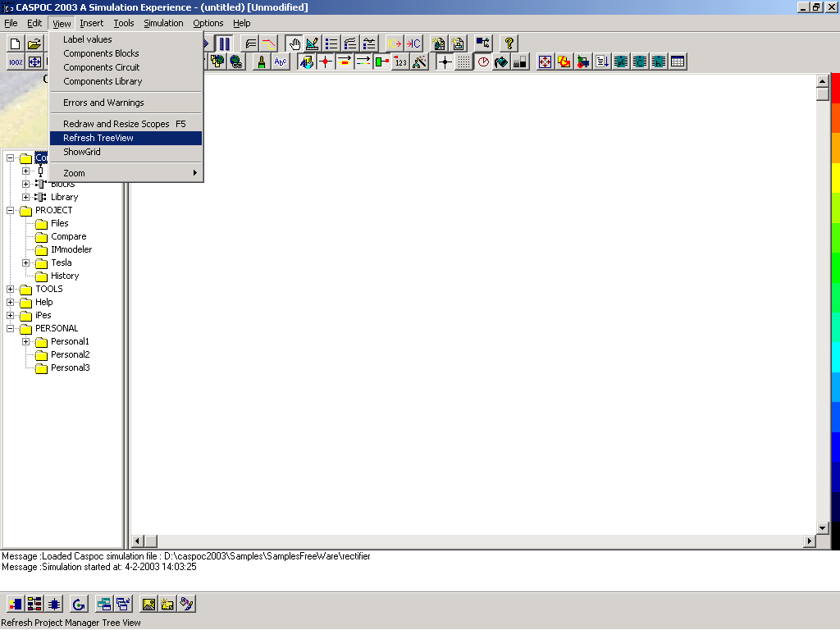This screenshot has height=630, width=840.
Task: Click the refresh tree view icon in the bottom toolbar
Action: tap(79, 605)
